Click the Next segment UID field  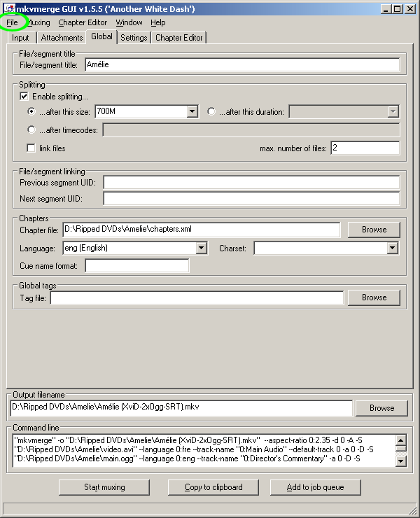(x=251, y=199)
